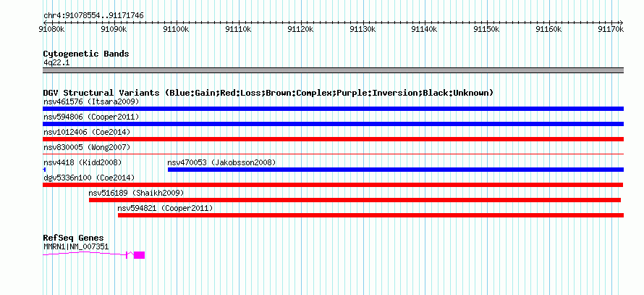Select the blue nsv470053 gain bar
Viewport: 644px width, 295px height.
coord(396,170)
